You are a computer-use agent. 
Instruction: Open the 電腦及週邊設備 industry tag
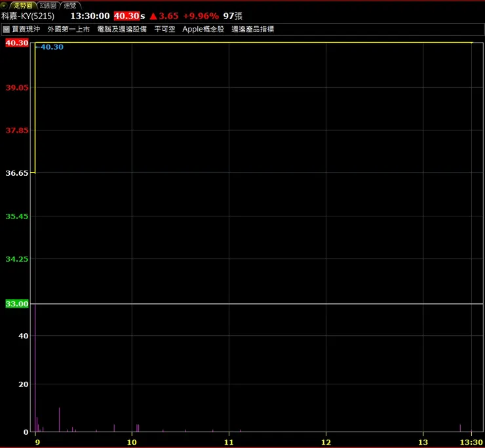click(122, 30)
